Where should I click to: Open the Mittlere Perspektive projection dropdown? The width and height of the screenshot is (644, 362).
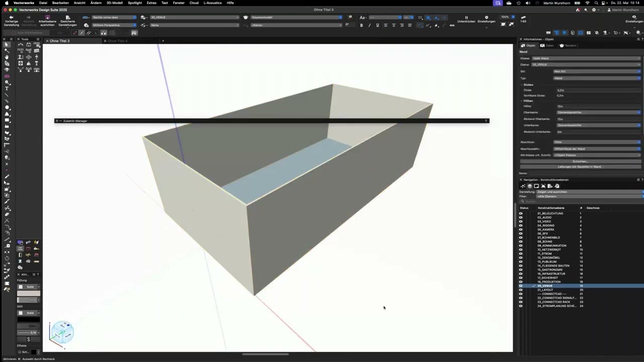click(x=114, y=25)
